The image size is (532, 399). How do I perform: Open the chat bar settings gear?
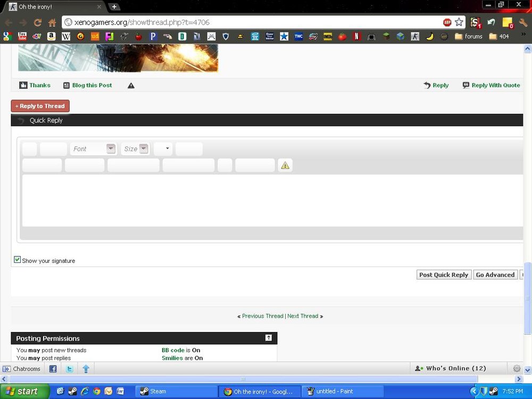pyautogui.click(x=517, y=369)
